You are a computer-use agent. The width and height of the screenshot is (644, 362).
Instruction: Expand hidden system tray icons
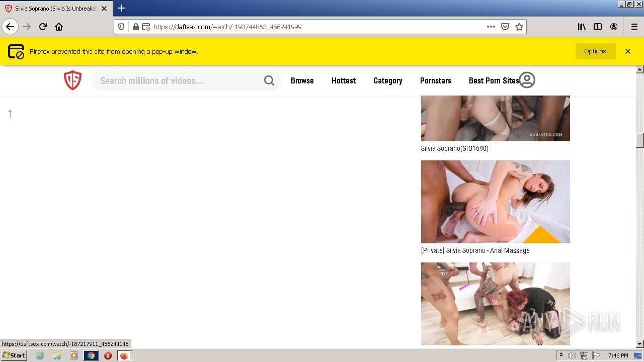tap(561, 355)
